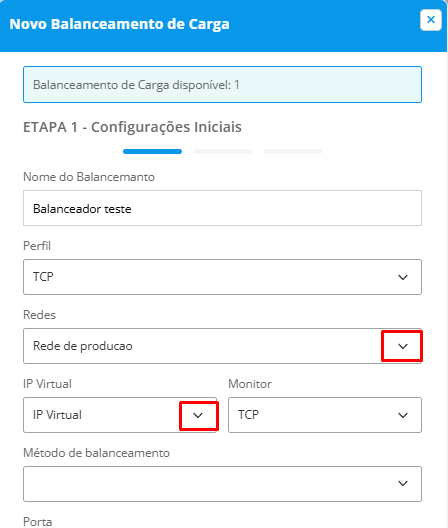Open the select showing "Rede de producao"
448x528 pixels.
[x=222, y=346]
